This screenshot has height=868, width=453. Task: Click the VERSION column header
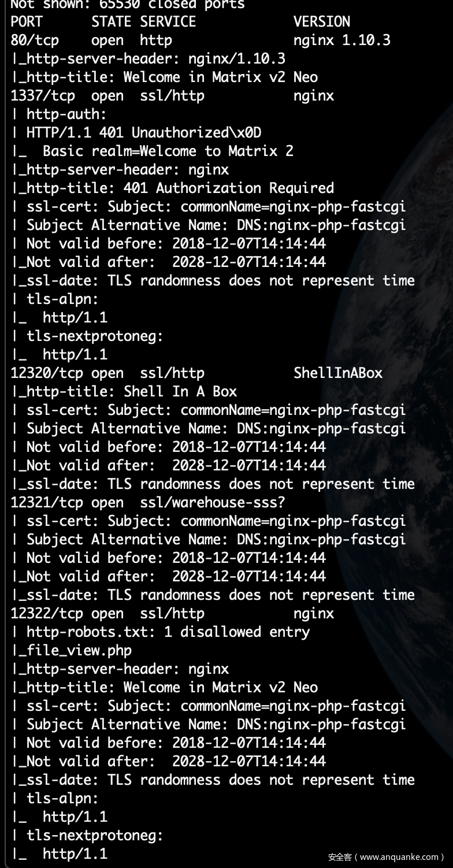[321, 22]
